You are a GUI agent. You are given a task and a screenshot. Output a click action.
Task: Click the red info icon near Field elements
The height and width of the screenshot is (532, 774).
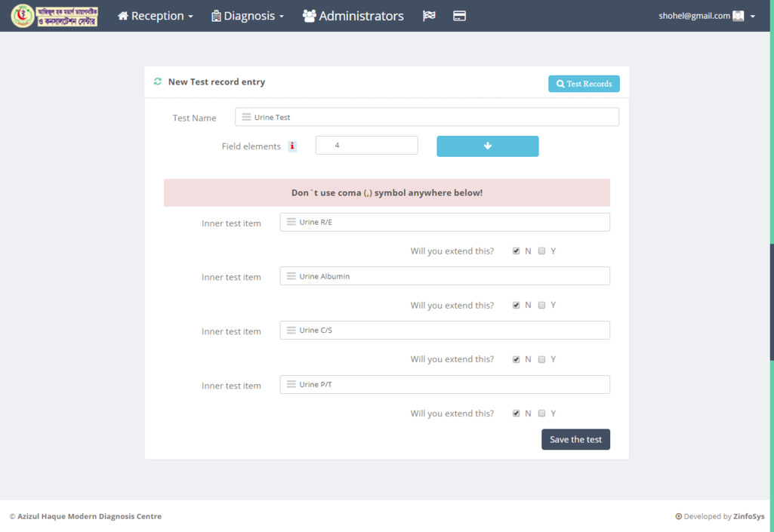pyautogui.click(x=292, y=146)
